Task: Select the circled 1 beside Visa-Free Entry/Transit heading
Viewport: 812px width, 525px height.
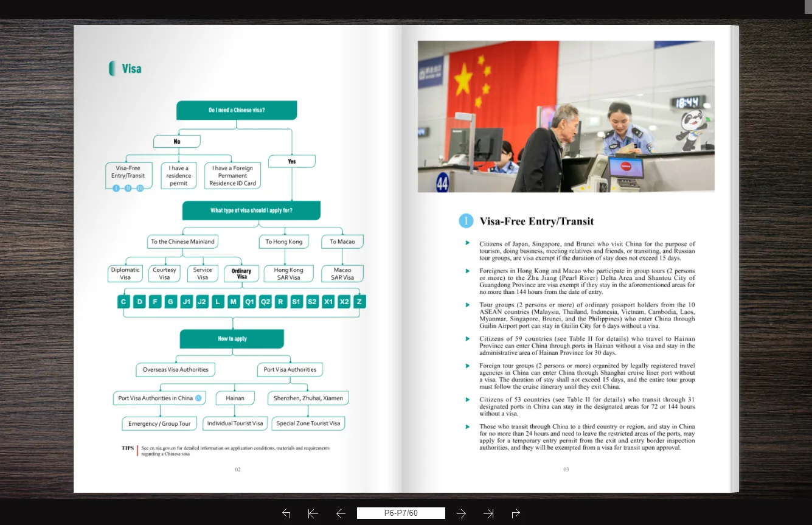Action: [x=467, y=221]
